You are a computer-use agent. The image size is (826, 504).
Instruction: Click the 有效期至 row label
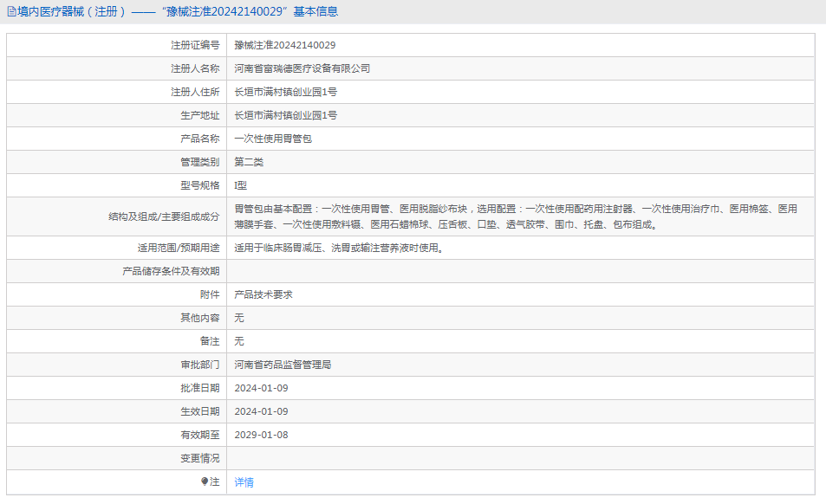pyautogui.click(x=200, y=435)
